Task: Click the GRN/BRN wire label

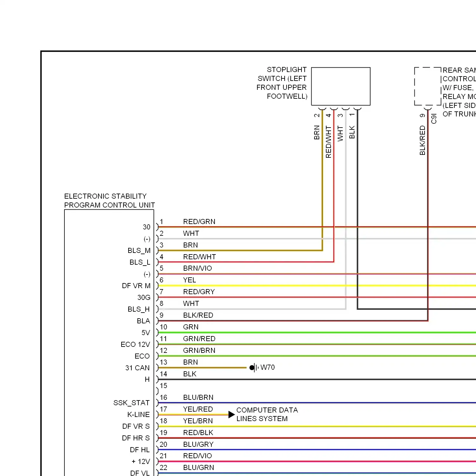Action: 199,350
